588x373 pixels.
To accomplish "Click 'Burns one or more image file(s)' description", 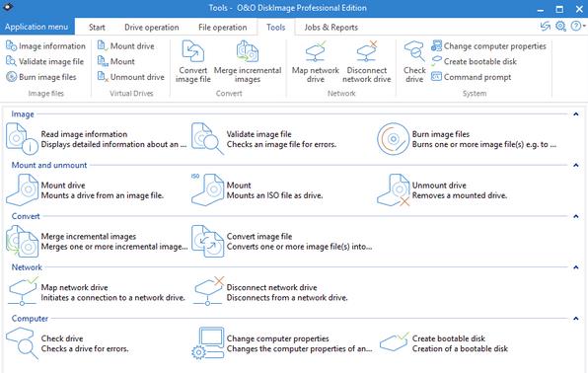I will (484, 144).
